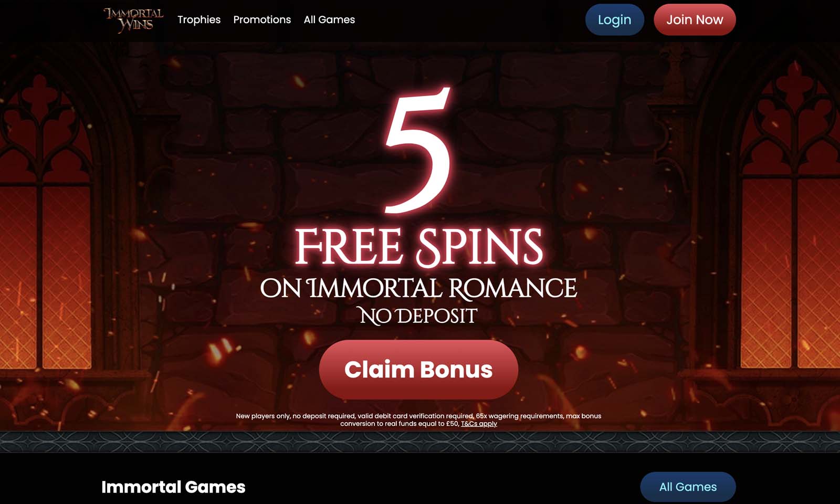Viewport: 840px width, 504px height.
Task: Click the large glowing number 5
Action: click(x=418, y=150)
